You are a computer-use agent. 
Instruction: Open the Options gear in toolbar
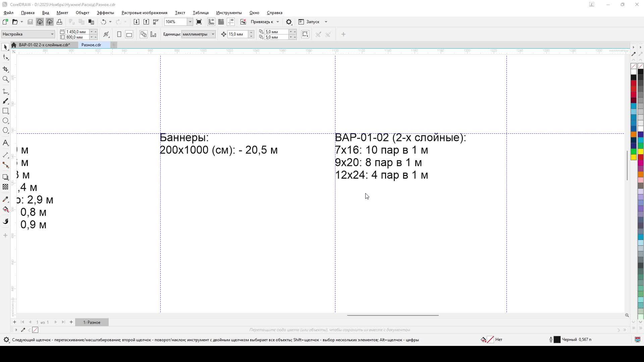pyautogui.click(x=289, y=22)
